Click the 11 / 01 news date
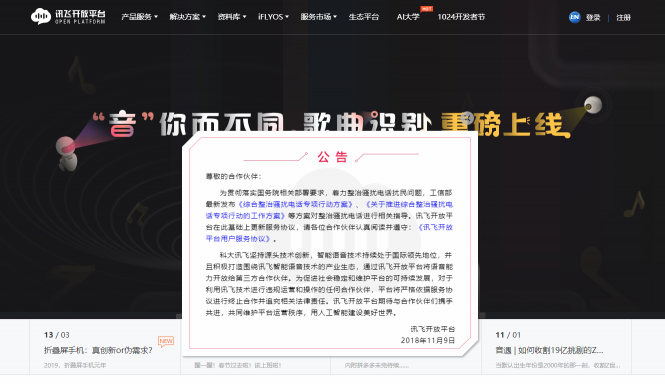 click(x=508, y=335)
